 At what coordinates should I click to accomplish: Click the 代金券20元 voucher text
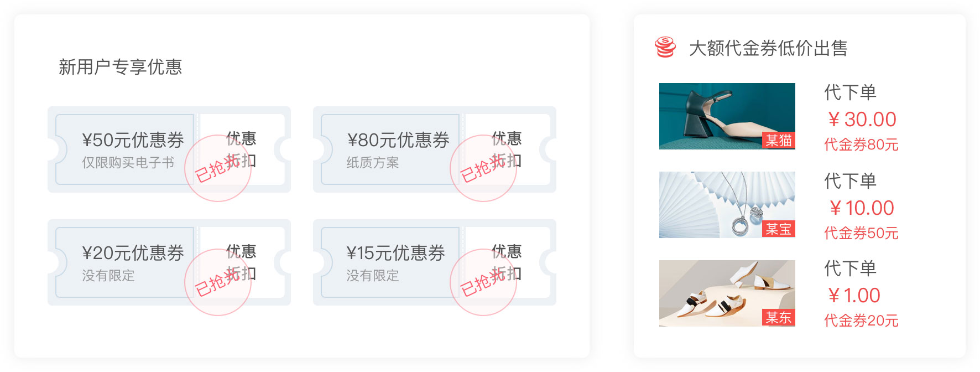point(861,321)
